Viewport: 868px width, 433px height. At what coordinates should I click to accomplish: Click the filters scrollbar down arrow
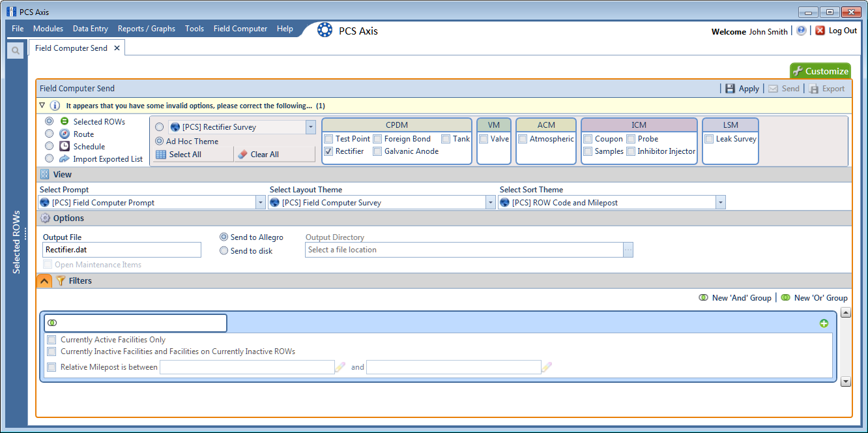pyautogui.click(x=846, y=381)
